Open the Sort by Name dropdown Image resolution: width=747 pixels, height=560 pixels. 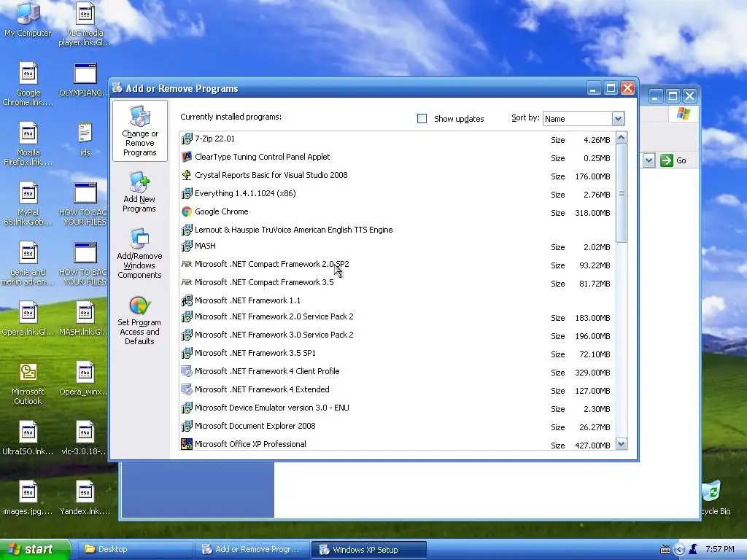pos(618,119)
